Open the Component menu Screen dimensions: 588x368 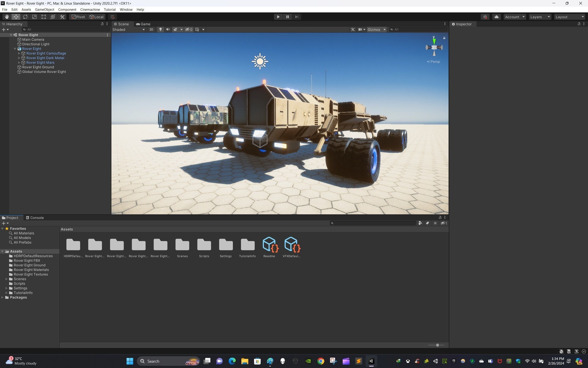click(x=67, y=9)
